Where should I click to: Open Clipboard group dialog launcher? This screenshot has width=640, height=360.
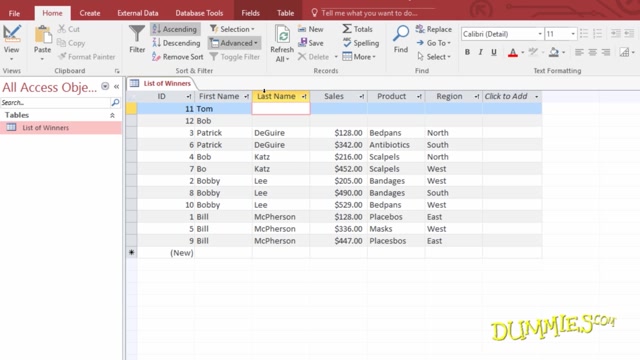(x=117, y=71)
